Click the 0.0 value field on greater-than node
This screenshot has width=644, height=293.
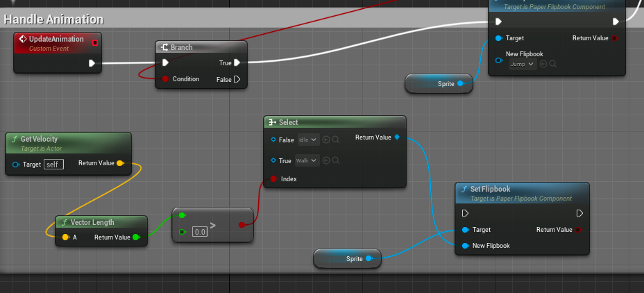click(x=200, y=232)
